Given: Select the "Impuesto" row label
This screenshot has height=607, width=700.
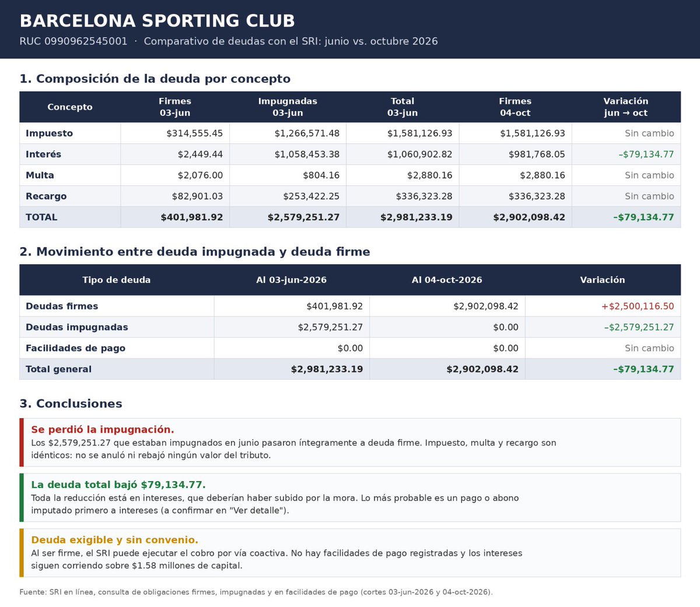Looking at the screenshot, I should tap(50, 134).
